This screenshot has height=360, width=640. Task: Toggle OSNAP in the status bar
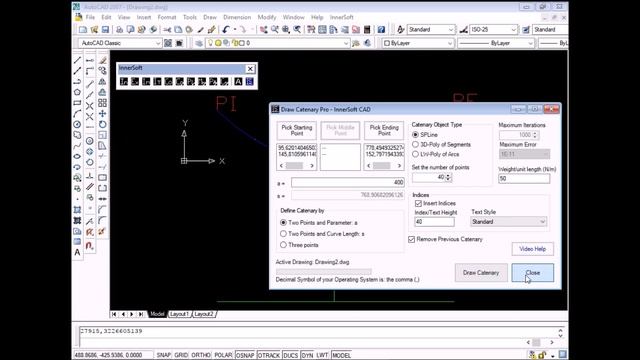pyautogui.click(x=245, y=355)
